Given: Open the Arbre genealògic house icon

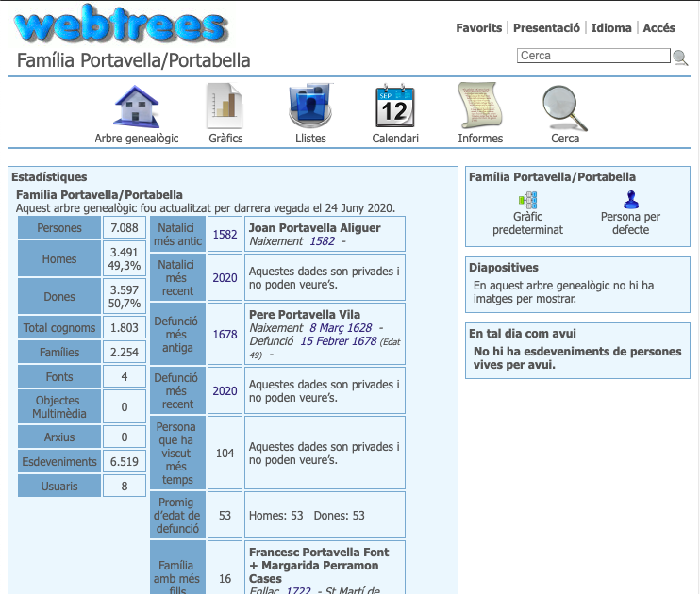Looking at the screenshot, I should [x=137, y=107].
